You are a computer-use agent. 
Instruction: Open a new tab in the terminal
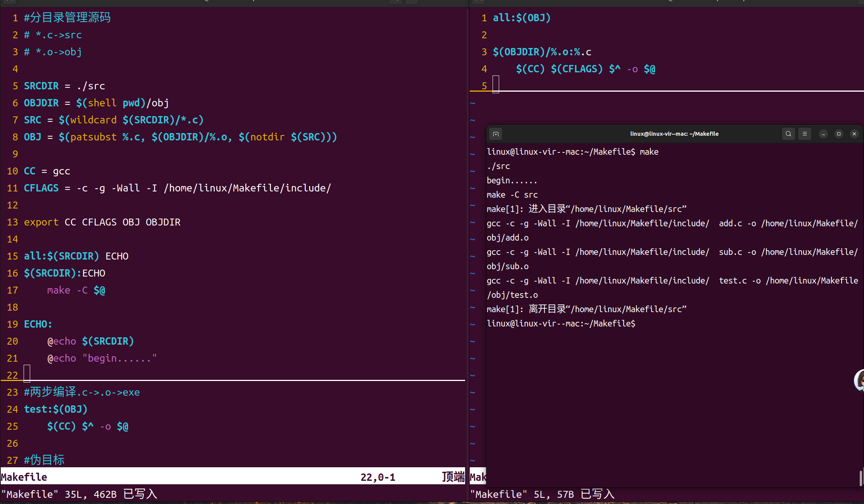[x=496, y=134]
